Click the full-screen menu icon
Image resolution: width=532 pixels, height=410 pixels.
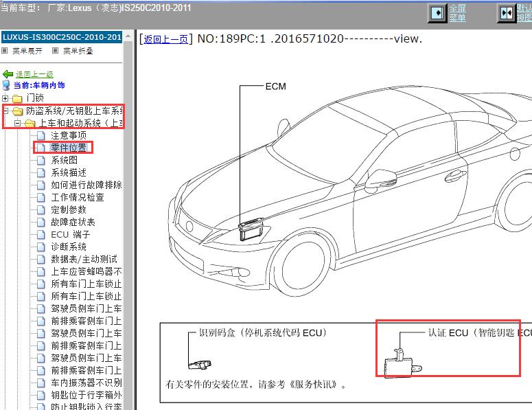[x=437, y=13]
